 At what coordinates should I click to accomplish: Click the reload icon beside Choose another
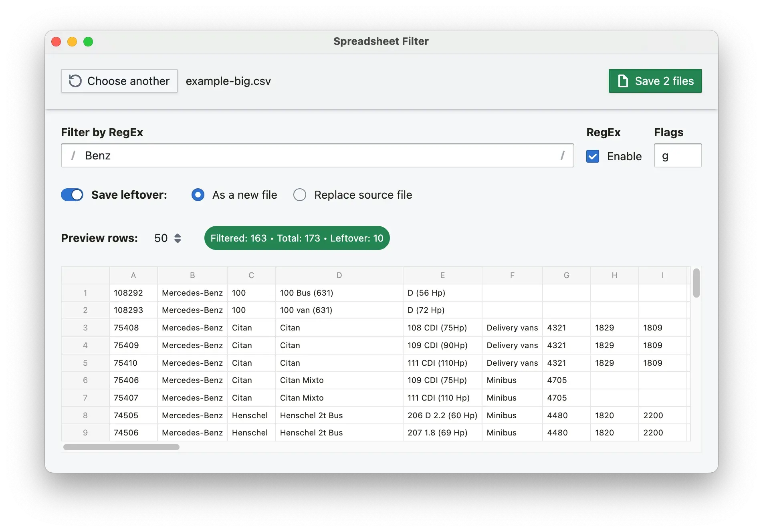point(75,81)
